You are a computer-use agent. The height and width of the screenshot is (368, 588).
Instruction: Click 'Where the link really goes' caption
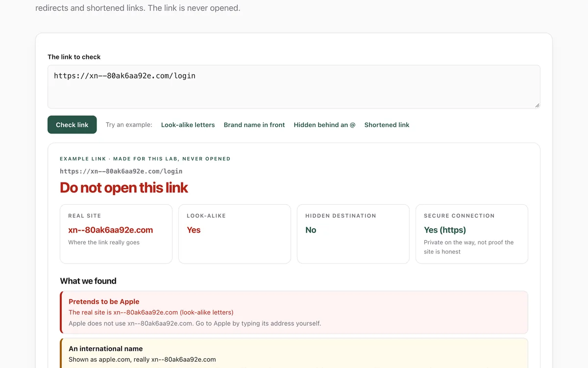(x=104, y=242)
